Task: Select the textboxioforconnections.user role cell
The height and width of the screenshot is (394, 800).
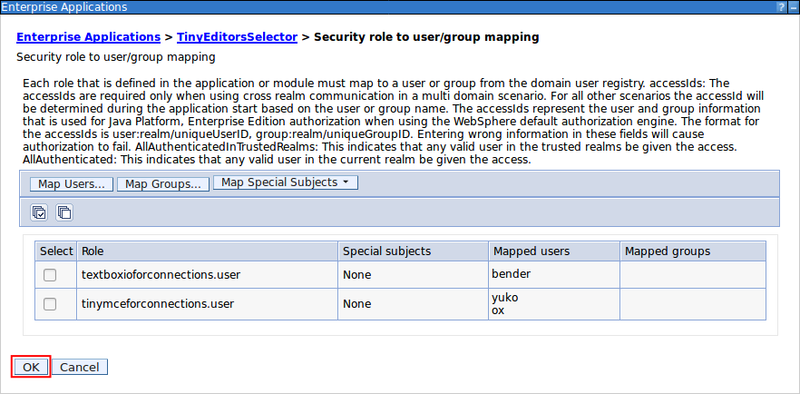Action: (207, 275)
